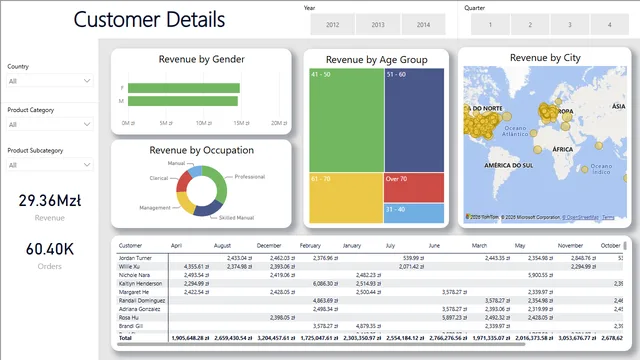Click the Over 70 treemap block
This screenshot has width=640, height=360.
[413, 188]
